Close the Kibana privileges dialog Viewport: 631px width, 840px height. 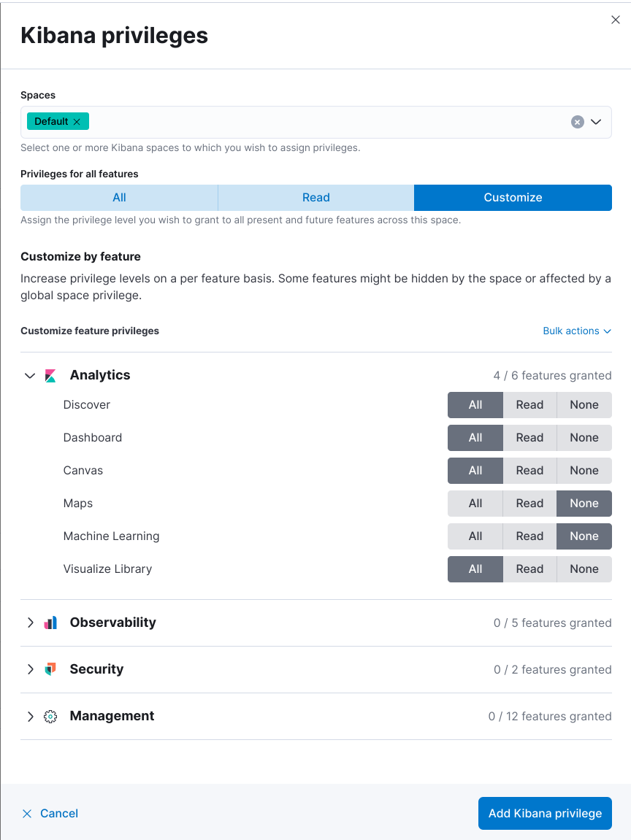click(616, 20)
